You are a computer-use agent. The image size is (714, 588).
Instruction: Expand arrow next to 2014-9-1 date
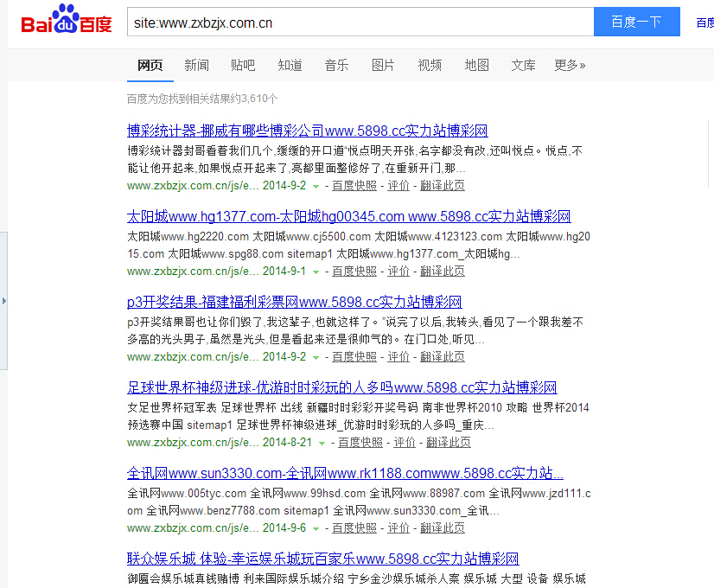point(316,272)
